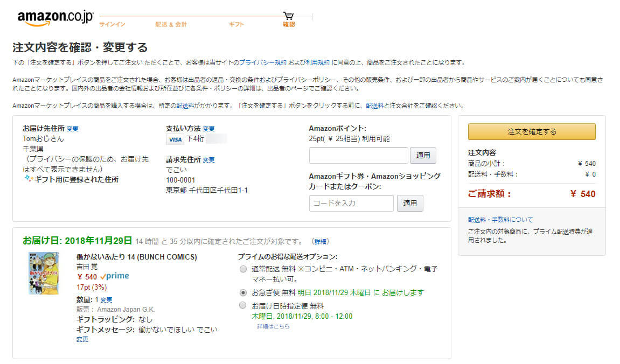Image resolution: width=620 pixels, height=364 pixels.
Task: Select お急ぎ便 無料 shipping option
Action: [243, 293]
